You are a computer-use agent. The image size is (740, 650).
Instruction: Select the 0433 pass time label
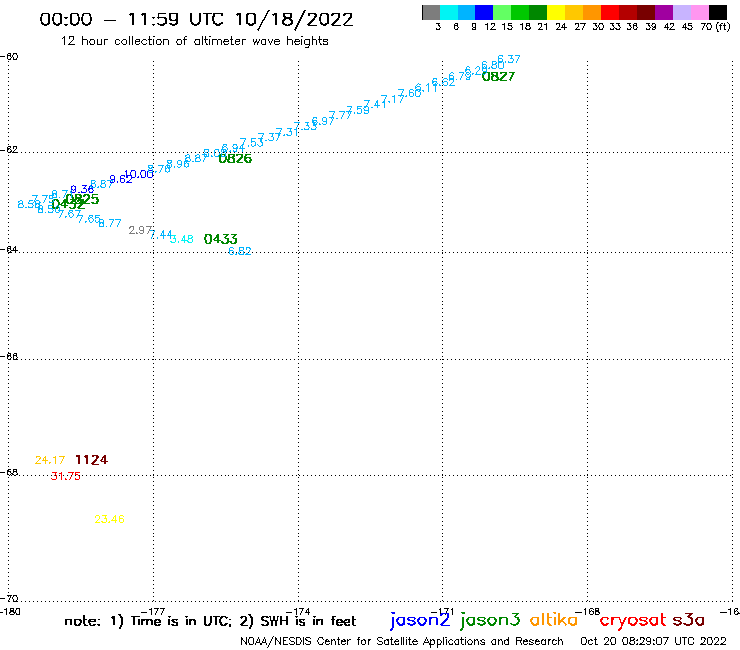[x=220, y=239]
